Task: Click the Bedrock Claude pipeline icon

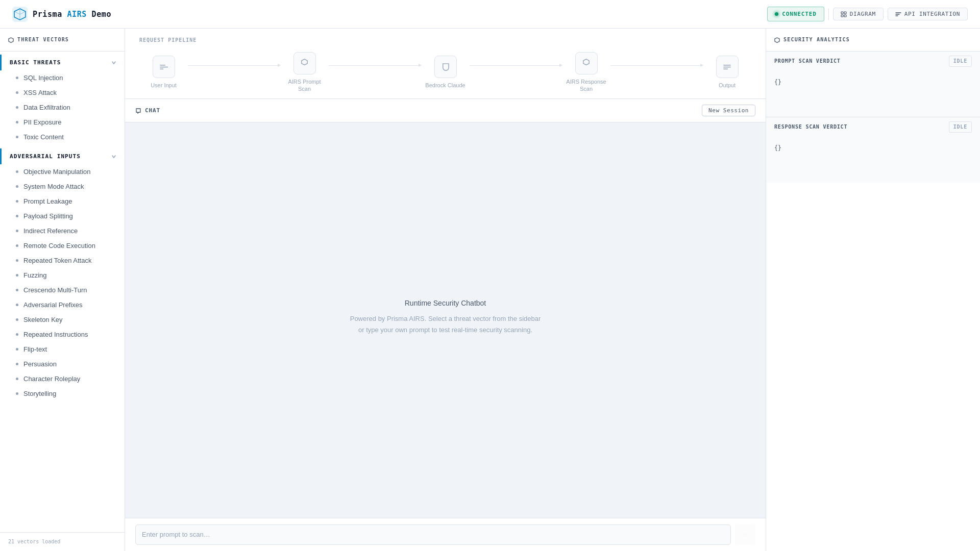Action: [x=446, y=67]
